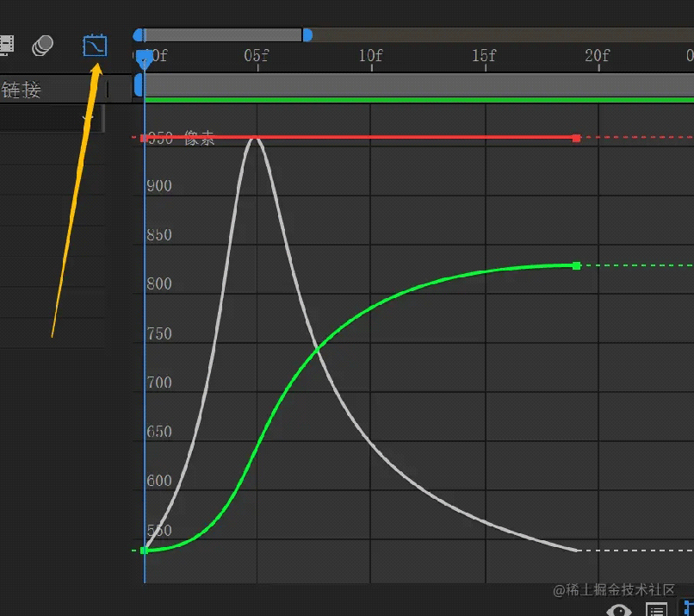The width and height of the screenshot is (694, 616).
Task: Click the Motion Blur enable icon
Action: [x=42, y=46]
